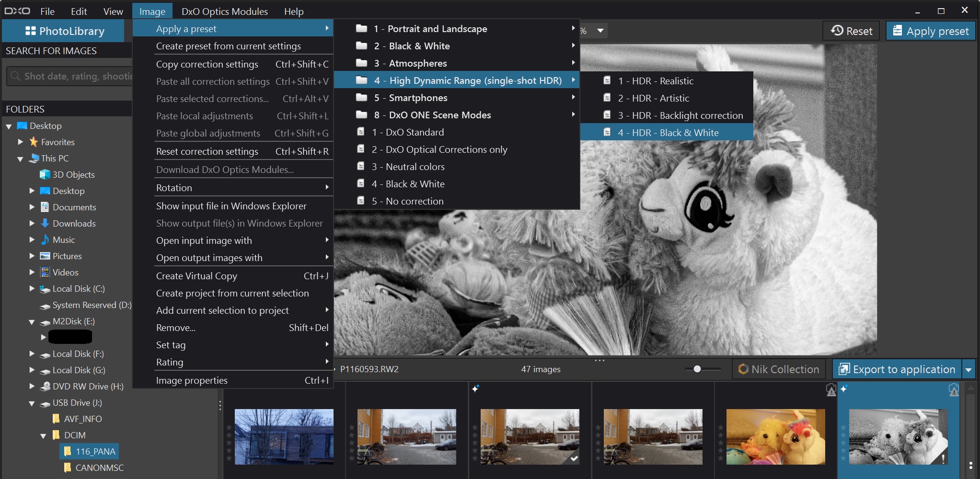Open the Export to application dropdown arrow

tap(968, 370)
